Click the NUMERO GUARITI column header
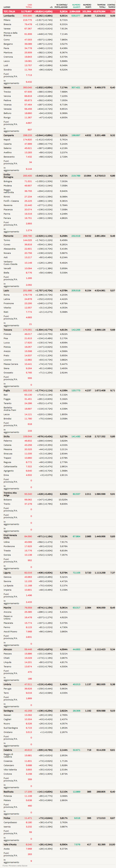This screenshot has height=868, width=116. click(x=76, y=6)
